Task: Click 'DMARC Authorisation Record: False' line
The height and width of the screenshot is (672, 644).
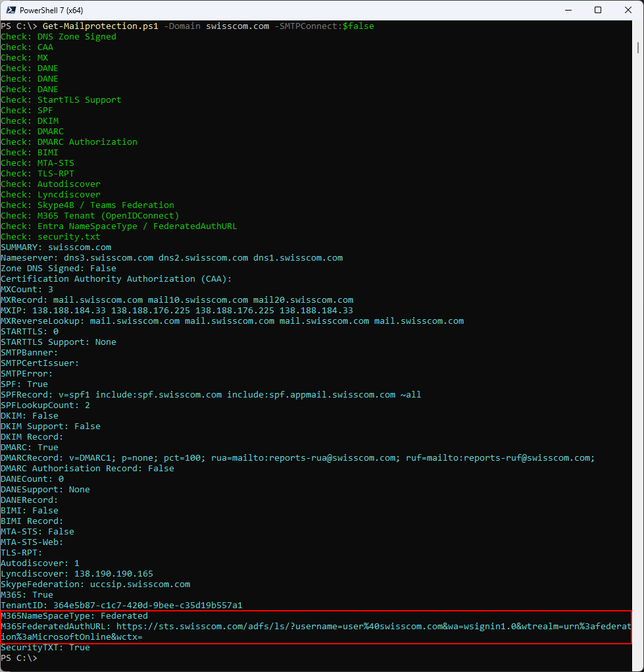Action: (x=87, y=469)
